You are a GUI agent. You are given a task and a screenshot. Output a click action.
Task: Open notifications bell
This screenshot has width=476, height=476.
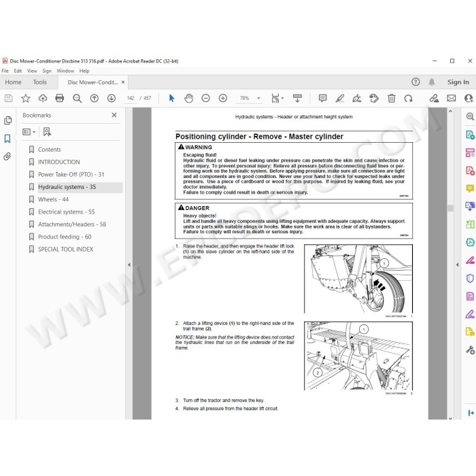(432, 82)
